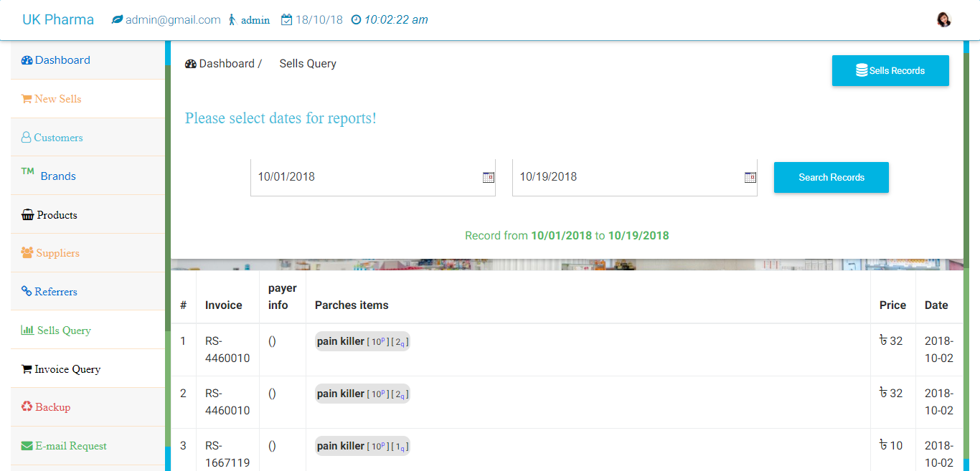Open Referrers via the link icon
Image resolution: width=980 pixels, height=471 pixels.
(x=26, y=292)
